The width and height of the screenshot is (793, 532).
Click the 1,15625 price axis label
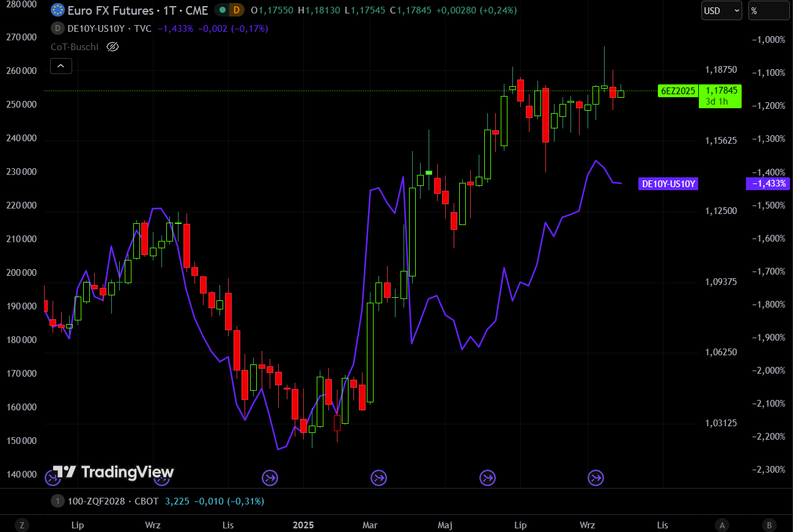pyautogui.click(x=721, y=140)
